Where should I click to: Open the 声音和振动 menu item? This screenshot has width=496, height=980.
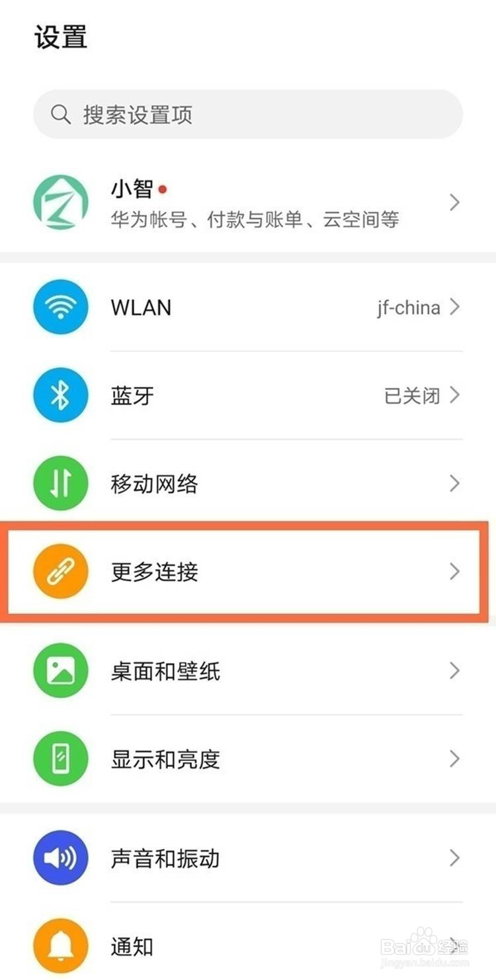pyautogui.click(x=248, y=858)
